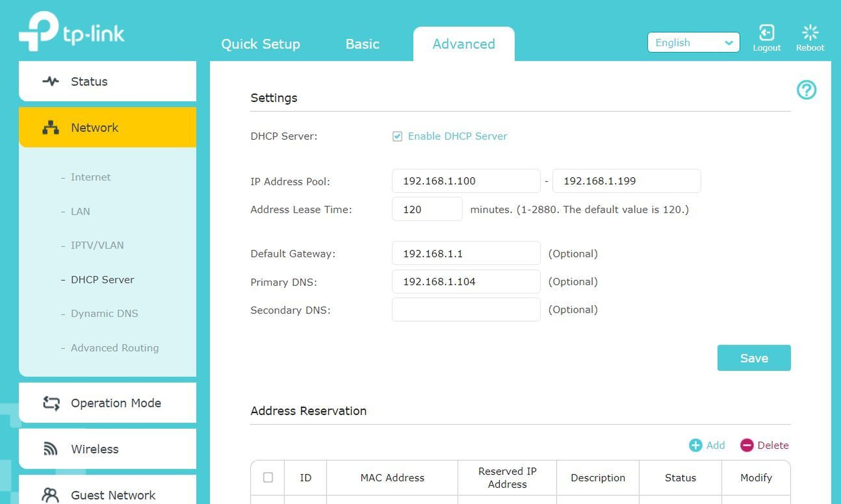
Task: Click the Enable DHCP Server label
Action: (x=458, y=136)
